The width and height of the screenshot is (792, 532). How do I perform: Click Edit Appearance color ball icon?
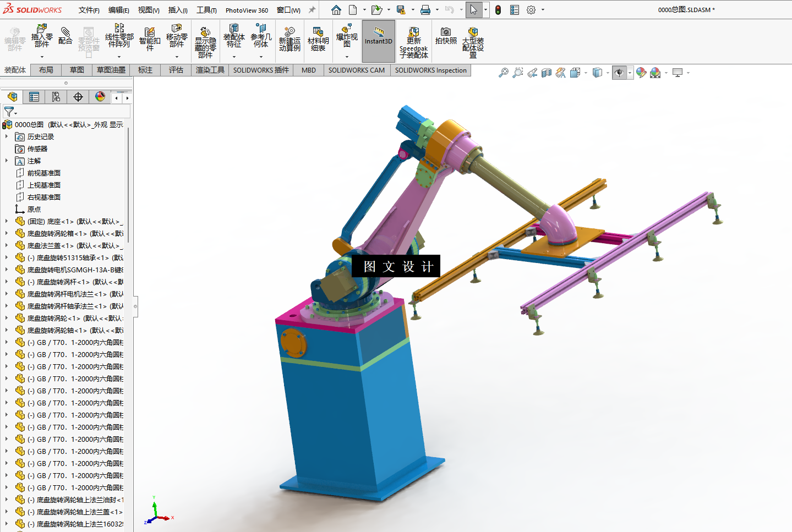pos(641,73)
